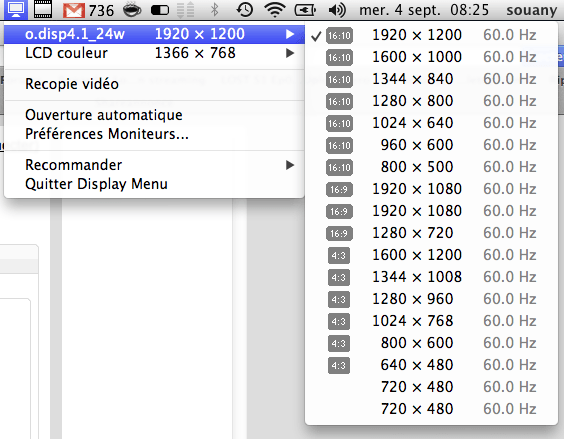
Task: Click the Wi-Fi status icon
Action: (x=275, y=10)
